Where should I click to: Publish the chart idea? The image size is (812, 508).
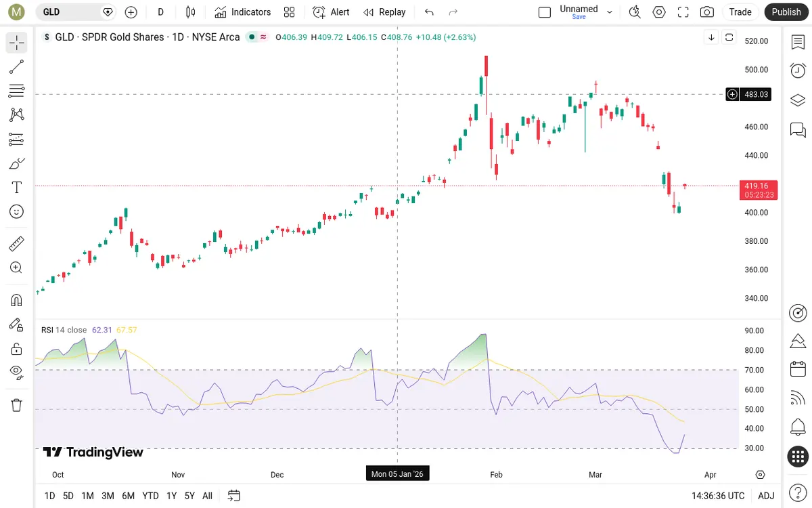tap(786, 12)
